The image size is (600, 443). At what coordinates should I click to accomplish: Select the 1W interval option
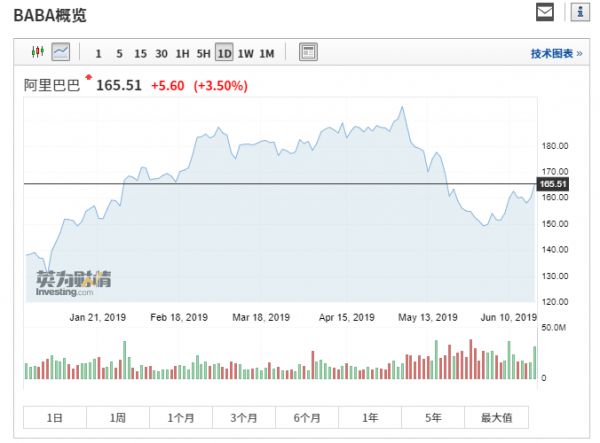click(245, 53)
